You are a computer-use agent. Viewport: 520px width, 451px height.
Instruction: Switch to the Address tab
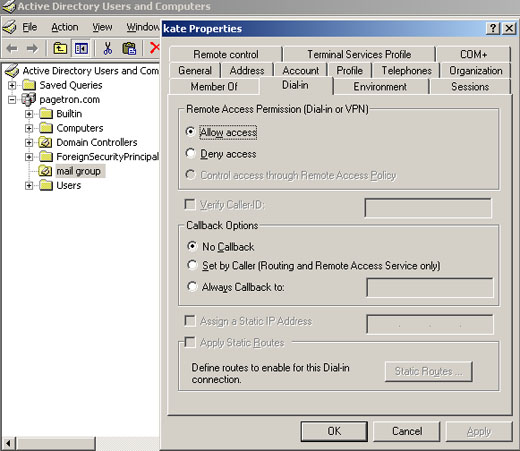[x=247, y=71]
